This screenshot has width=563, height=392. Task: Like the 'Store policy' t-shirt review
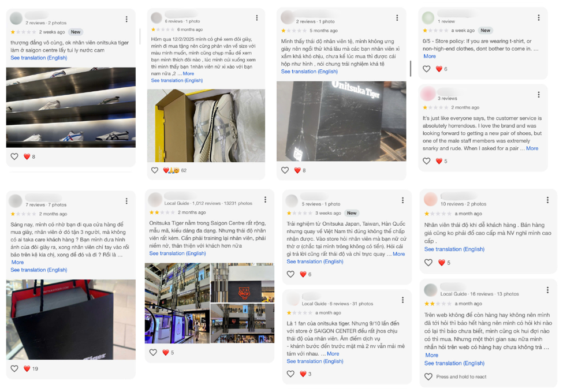[427, 69]
